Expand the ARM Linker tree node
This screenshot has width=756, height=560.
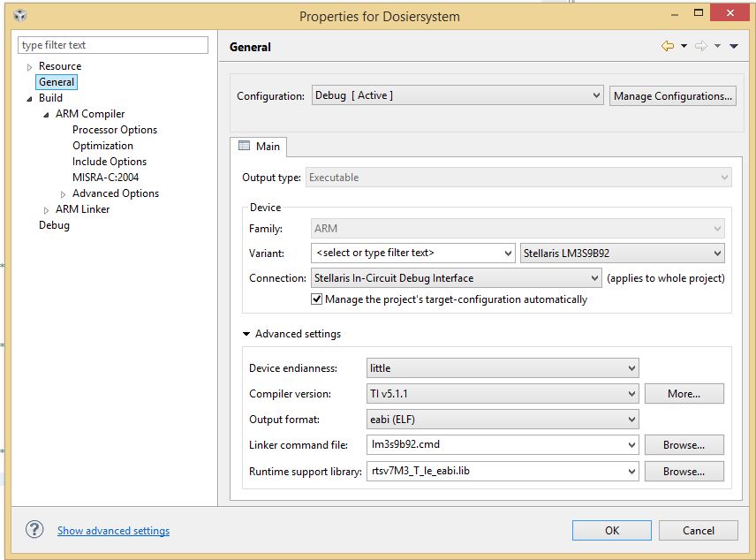46,210
